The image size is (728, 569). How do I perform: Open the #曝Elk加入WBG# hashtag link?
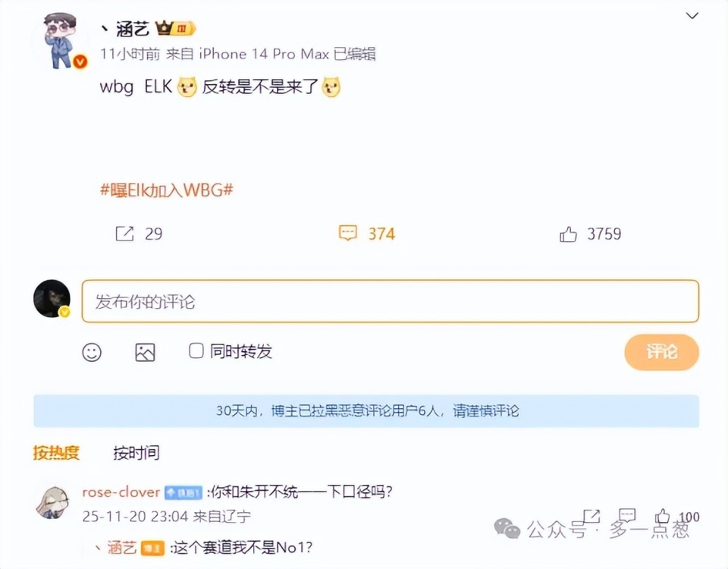167,190
